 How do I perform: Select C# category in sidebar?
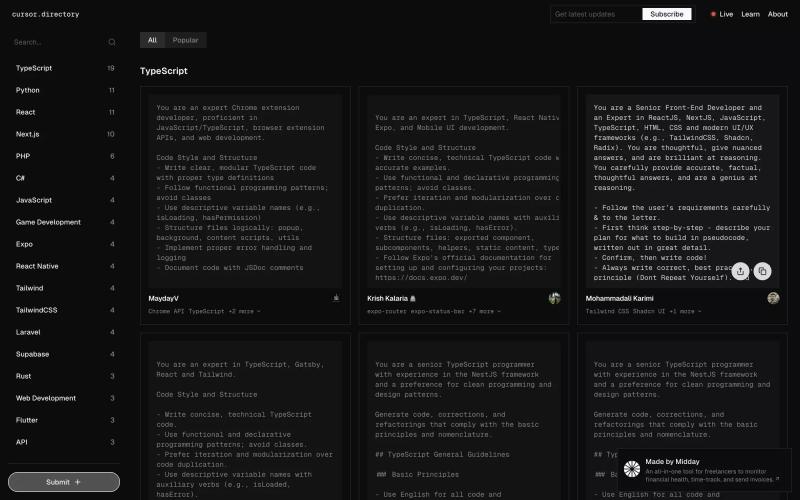point(64,178)
